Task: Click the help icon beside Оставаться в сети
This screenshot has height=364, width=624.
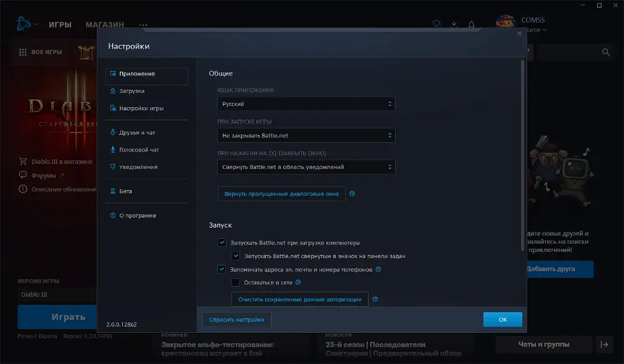Action: pyautogui.click(x=298, y=282)
